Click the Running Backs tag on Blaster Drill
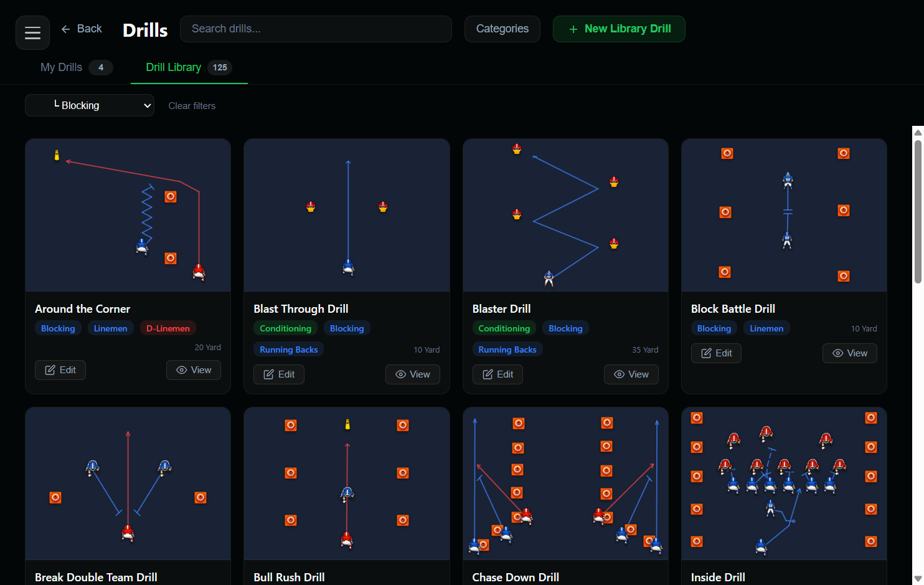Screen dimensions: 924x585 click(507, 350)
